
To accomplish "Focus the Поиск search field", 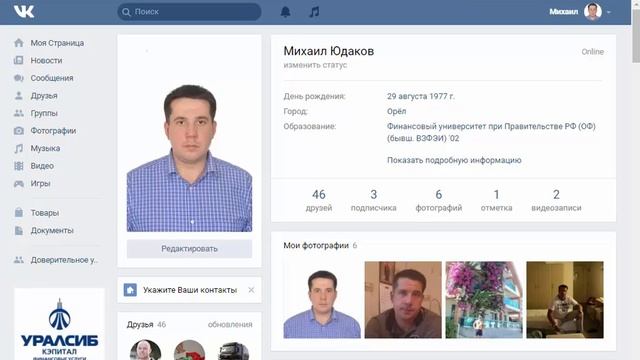I will coord(189,12).
